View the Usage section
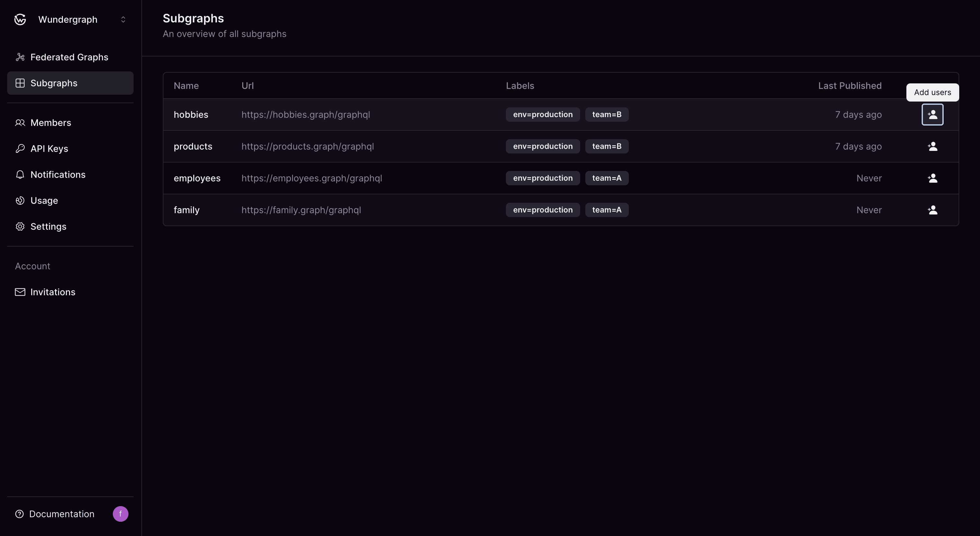The width and height of the screenshot is (980, 536). (44, 200)
